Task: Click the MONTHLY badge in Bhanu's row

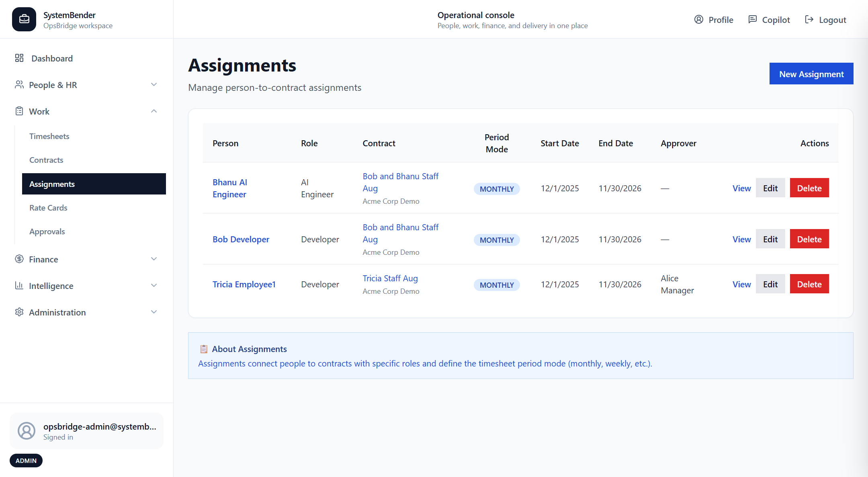Action: pyautogui.click(x=497, y=189)
